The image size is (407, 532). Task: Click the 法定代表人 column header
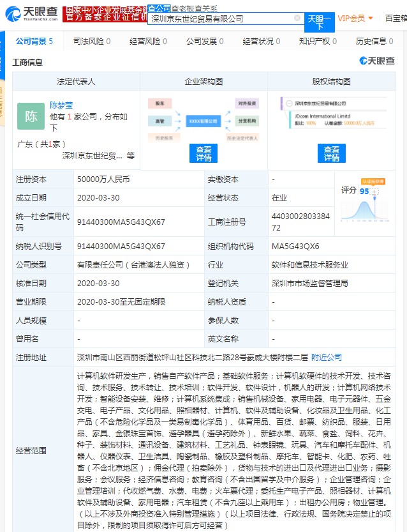click(x=76, y=82)
